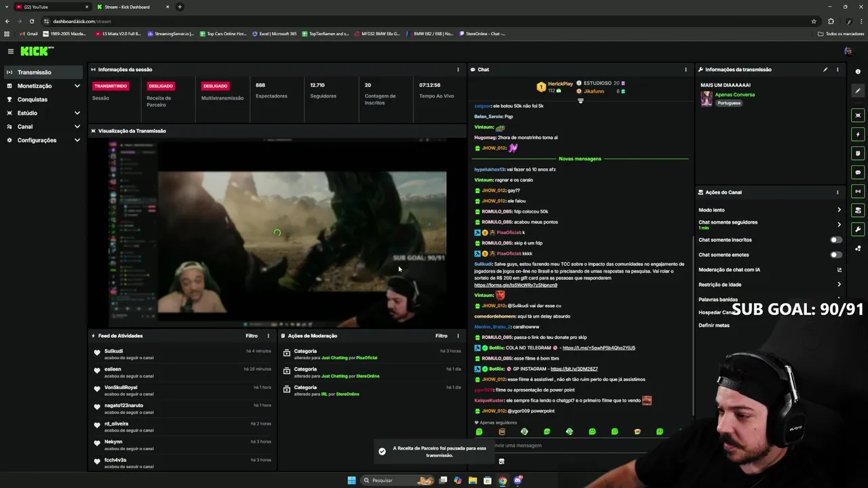This screenshot has width=868, height=488.
Task: Open Discord from the taskbar
Action: coord(517,480)
